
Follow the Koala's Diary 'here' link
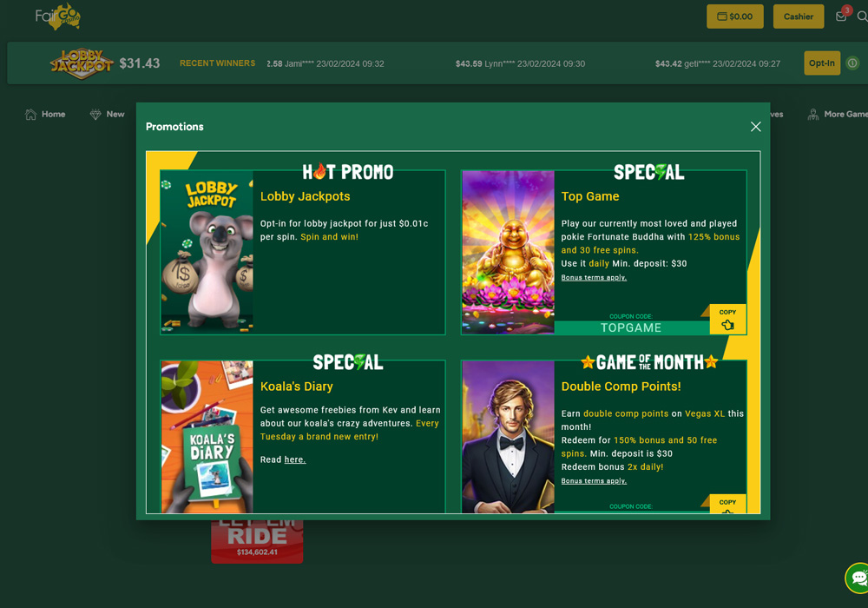pyautogui.click(x=294, y=459)
